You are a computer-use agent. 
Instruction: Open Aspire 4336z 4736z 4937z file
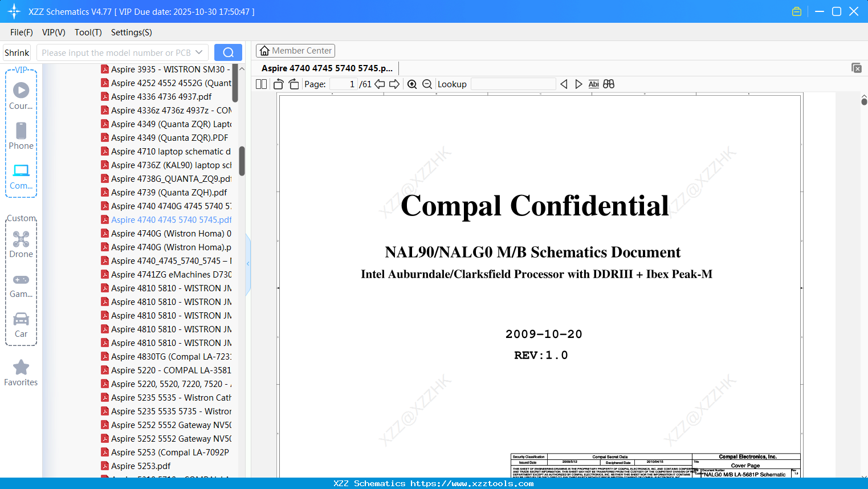[166, 111]
